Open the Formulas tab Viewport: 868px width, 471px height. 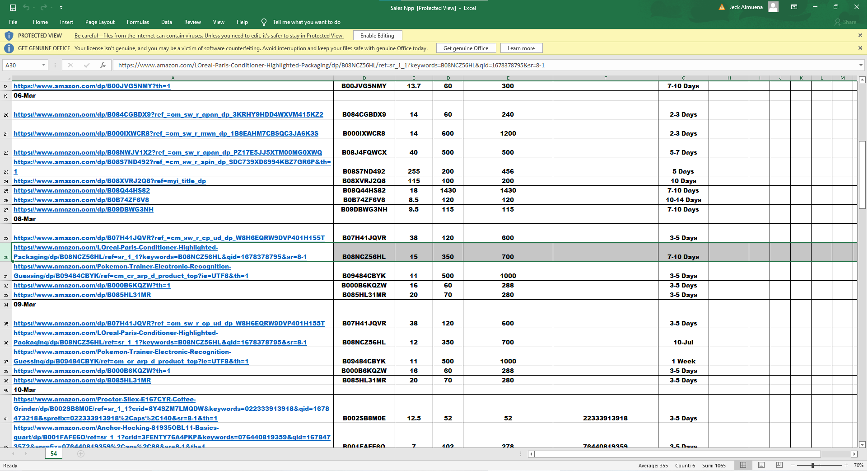[x=138, y=22]
